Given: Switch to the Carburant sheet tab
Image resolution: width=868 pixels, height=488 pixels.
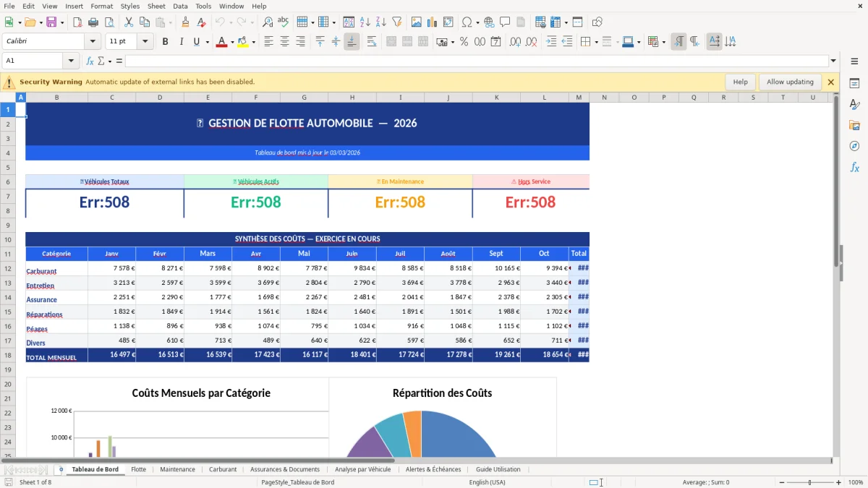Looking at the screenshot, I should pyautogui.click(x=223, y=468).
